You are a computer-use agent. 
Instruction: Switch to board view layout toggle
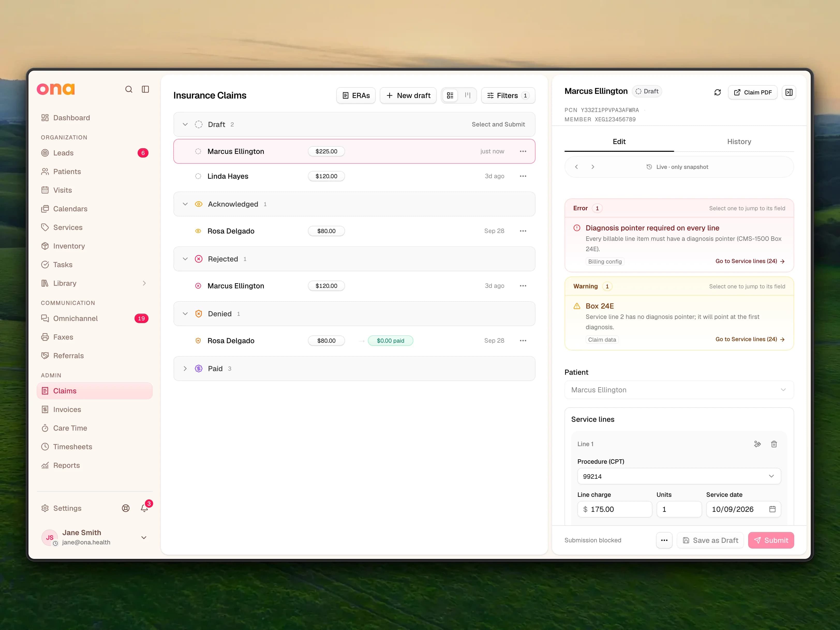coord(467,96)
